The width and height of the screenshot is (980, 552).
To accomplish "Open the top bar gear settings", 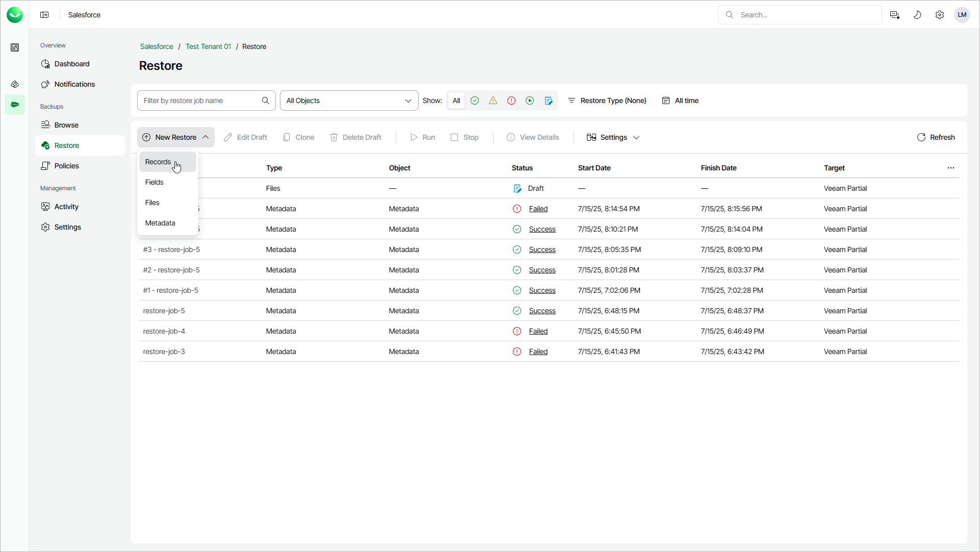I will point(940,15).
